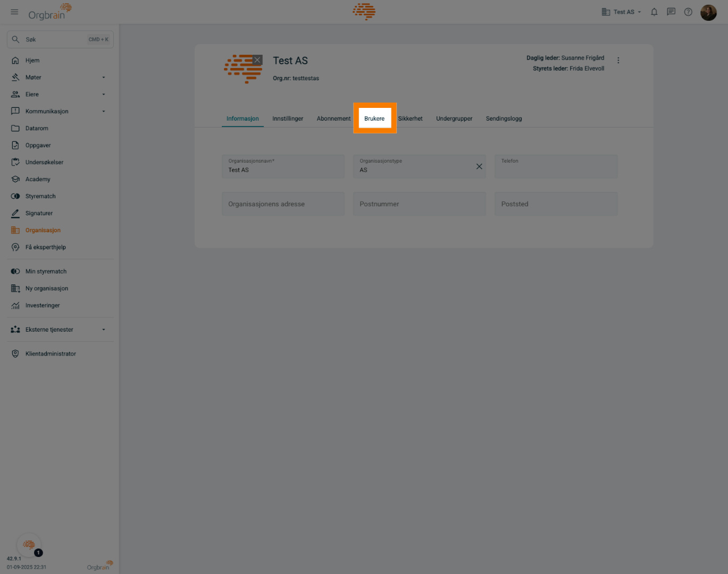Click the Signaturer pen icon
The height and width of the screenshot is (574, 728).
(15, 214)
